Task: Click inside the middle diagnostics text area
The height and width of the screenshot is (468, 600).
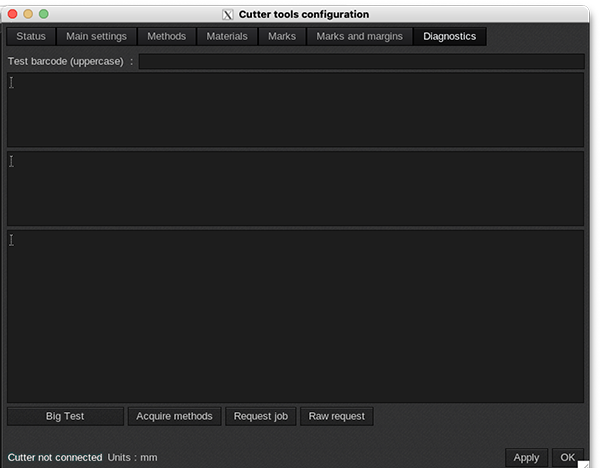Action: pyautogui.click(x=295, y=188)
